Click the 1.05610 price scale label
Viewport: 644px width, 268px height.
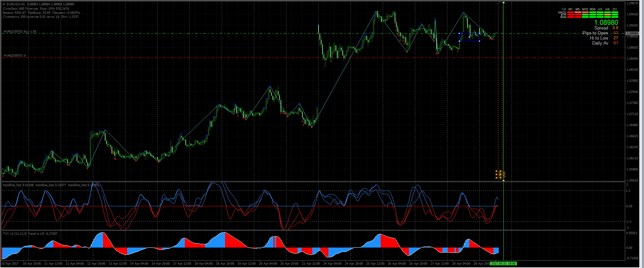coord(632,180)
